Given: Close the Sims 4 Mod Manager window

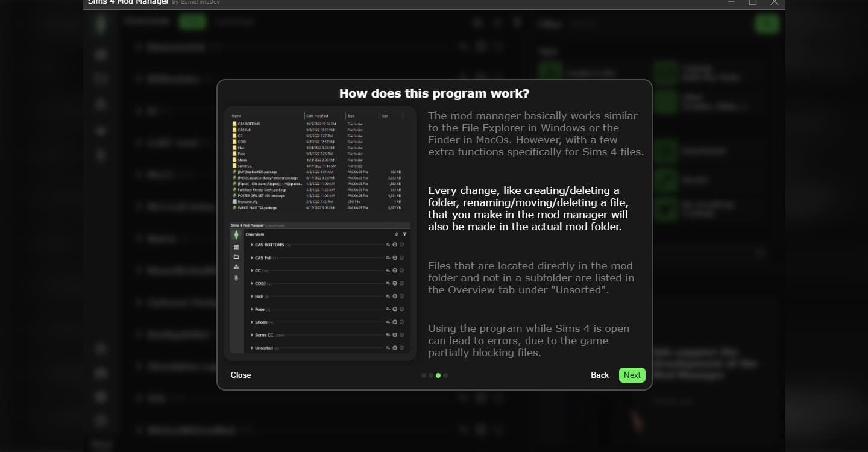Looking at the screenshot, I should (x=775, y=2).
